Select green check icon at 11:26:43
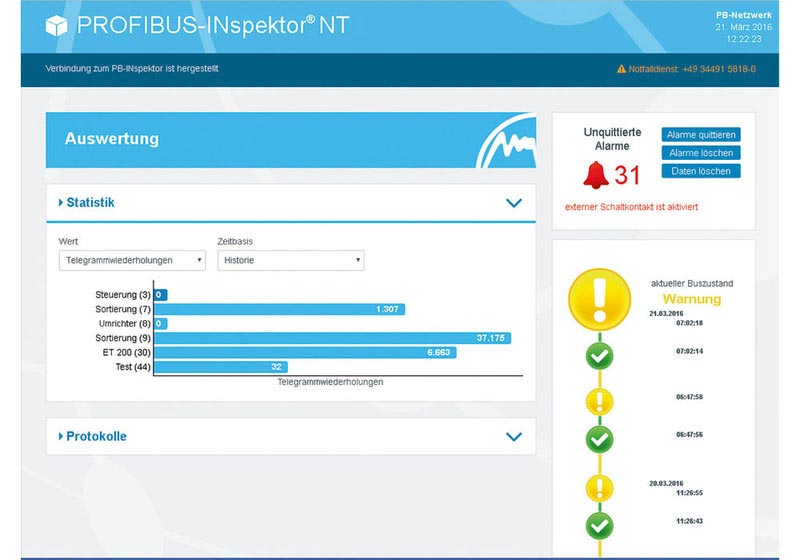Screen dimensions: 800x560 coord(599,526)
